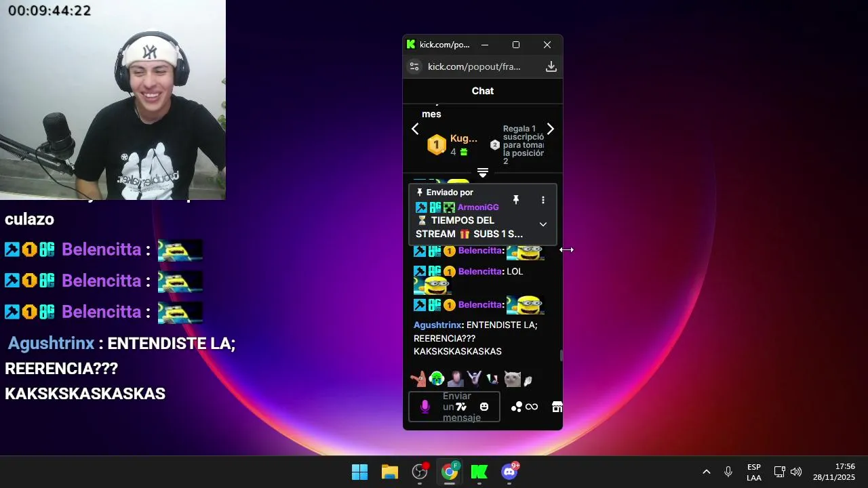Screen dimensions: 868x488
Task: Open pinned message three-dot options menu
Action: 542,200
